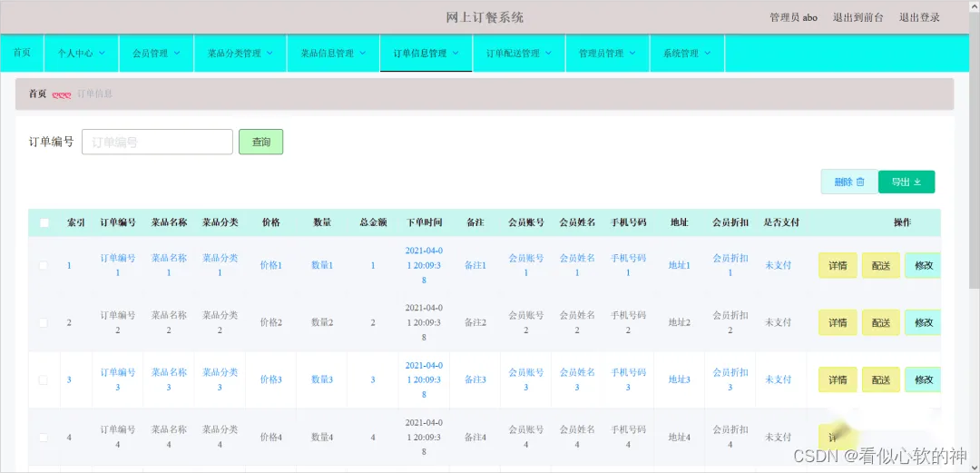The width and height of the screenshot is (980, 473).
Task: Open the 系统管理 dropdown menu
Action: pyautogui.click(x=687, y=54)
